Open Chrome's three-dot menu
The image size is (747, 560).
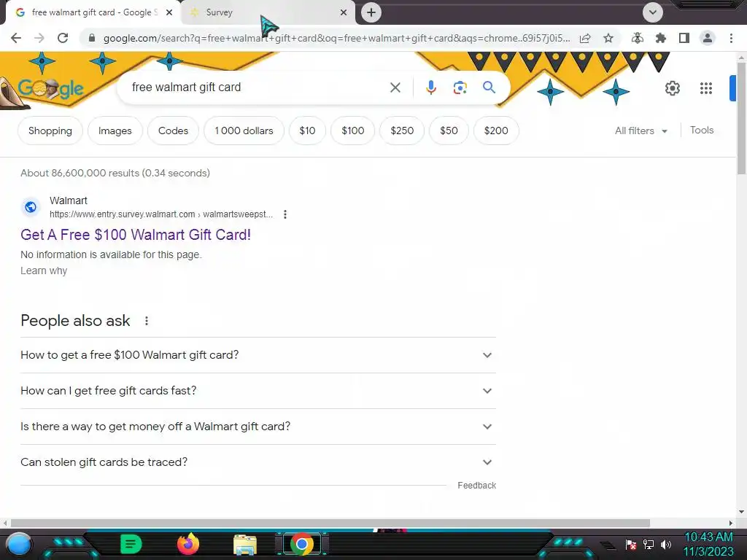(x=731, y=38)
